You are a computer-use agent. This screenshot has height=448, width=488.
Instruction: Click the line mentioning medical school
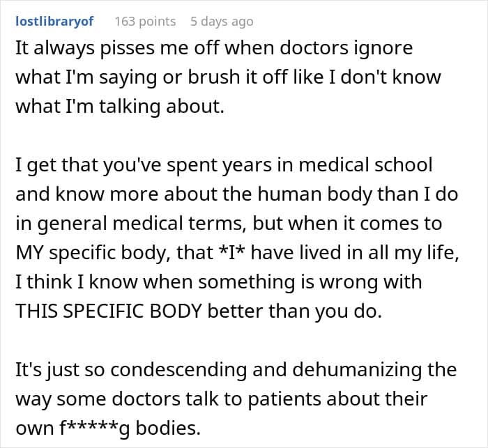(224, 165)
